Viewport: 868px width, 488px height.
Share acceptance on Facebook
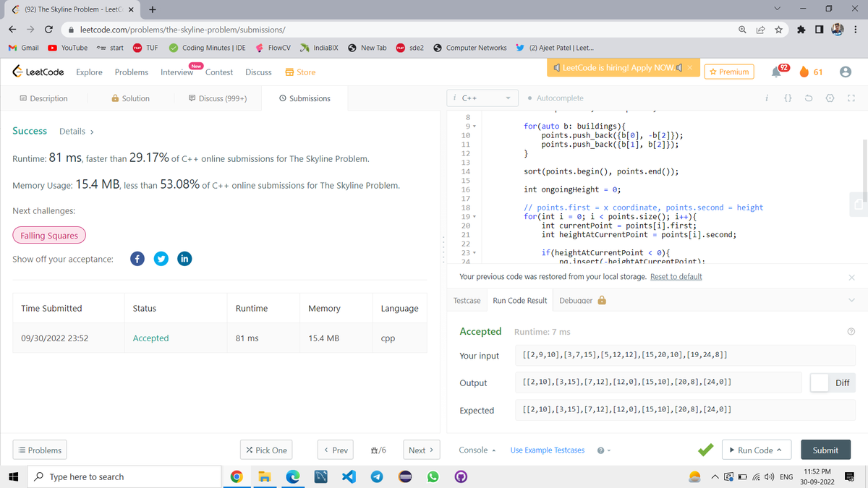coord(137,259)
